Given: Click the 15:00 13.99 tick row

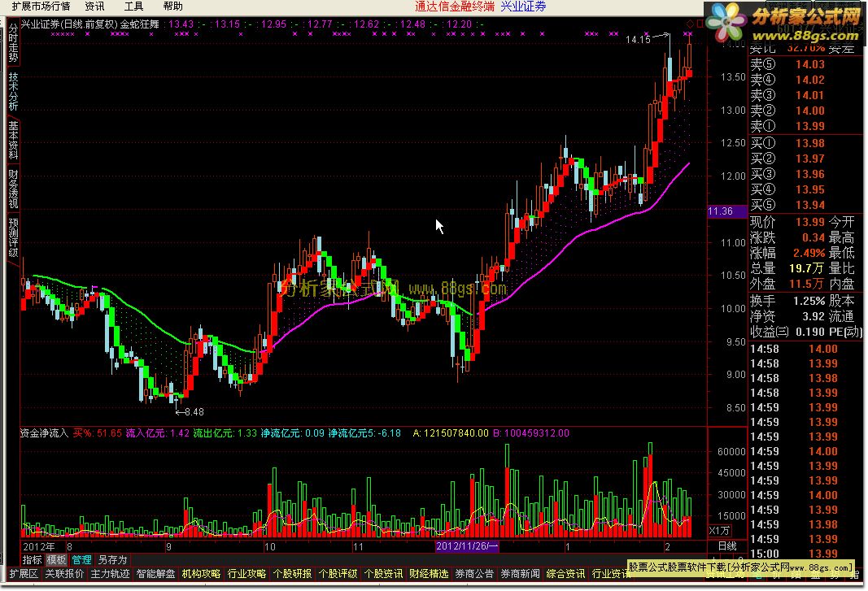Looking at the screenshot, I should point(794,554).
